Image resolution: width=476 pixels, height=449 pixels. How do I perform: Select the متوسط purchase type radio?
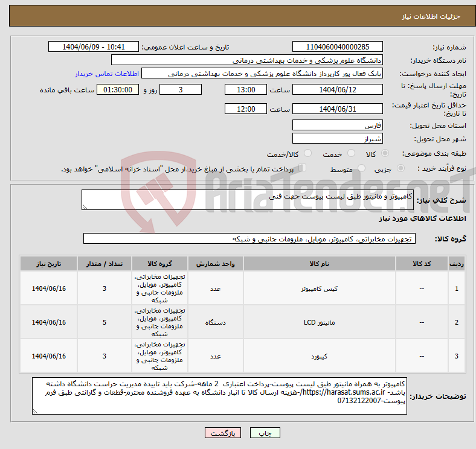[x=361, y=168]
